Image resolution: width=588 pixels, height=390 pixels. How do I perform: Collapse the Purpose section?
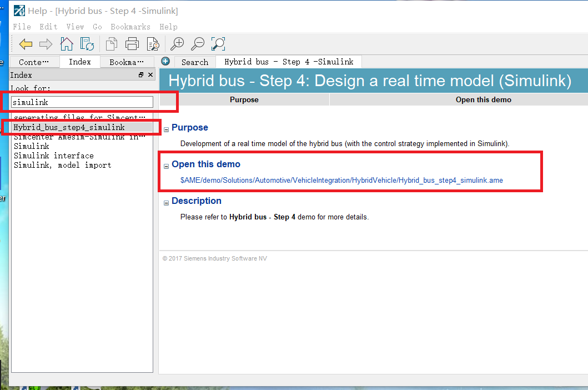pos(166,129)
